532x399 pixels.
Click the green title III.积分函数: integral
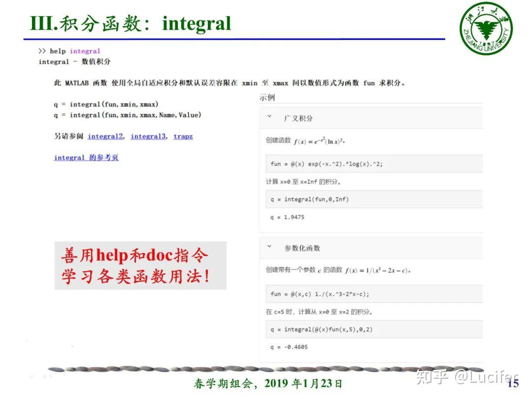(x=130, y=23)
